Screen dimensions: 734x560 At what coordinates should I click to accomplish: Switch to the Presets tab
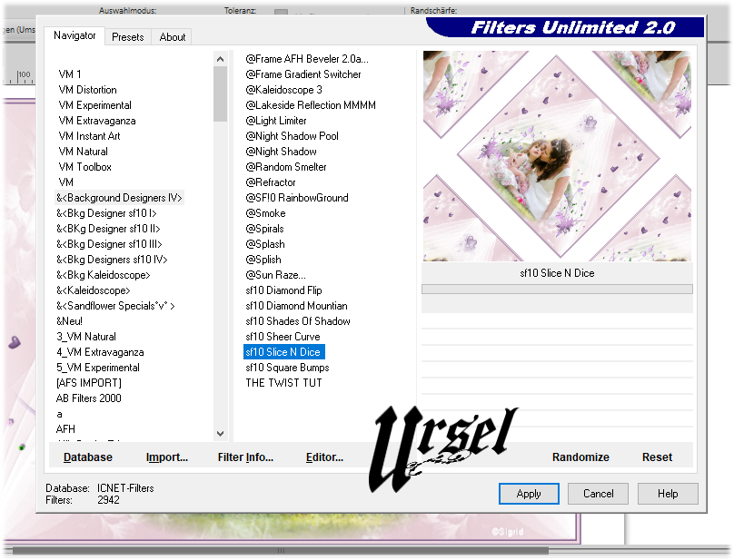point(127,37)
